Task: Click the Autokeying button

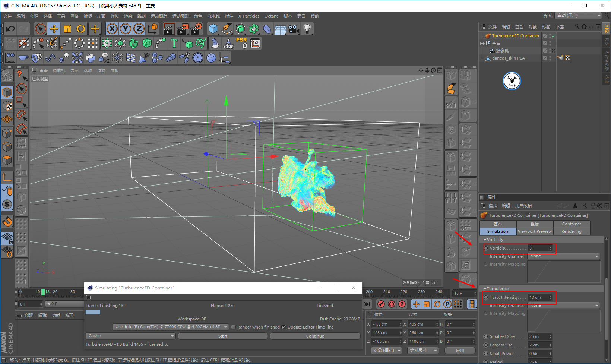Action: point(392,304)
